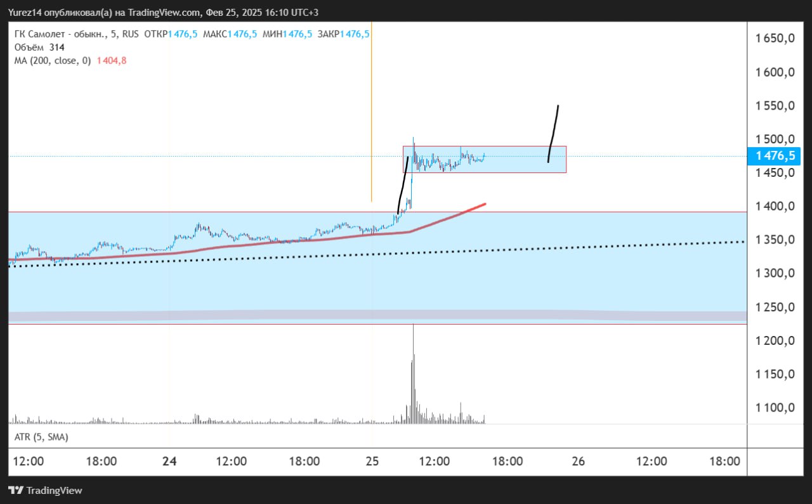812x504 pixels.
Task: Click the 1 550,0 price axis label
Action: (x=775, y=106)
